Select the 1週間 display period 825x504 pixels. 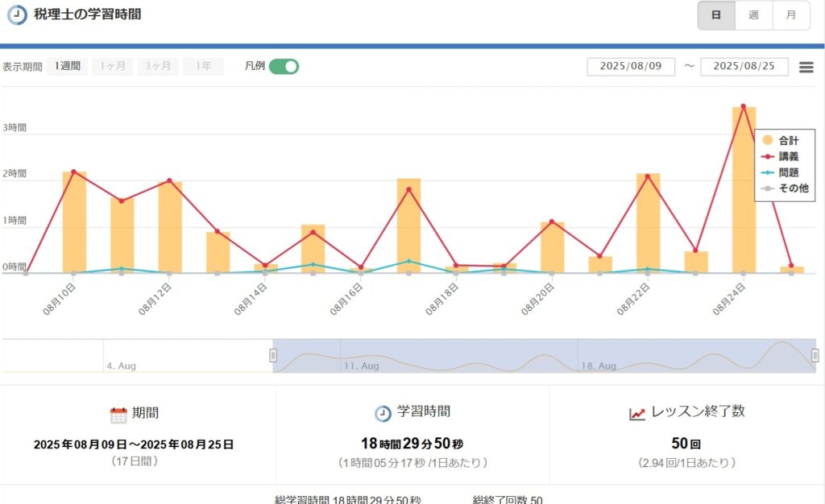[x=68, y=66]
